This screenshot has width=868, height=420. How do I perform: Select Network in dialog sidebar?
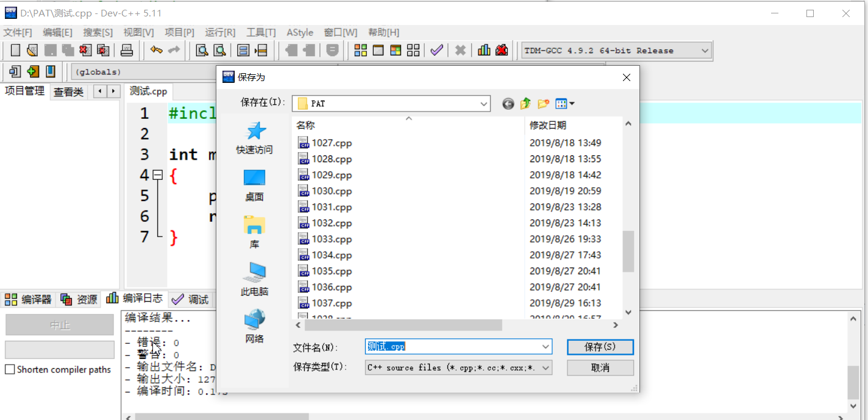pyautogui.click(x=255, y=327)
